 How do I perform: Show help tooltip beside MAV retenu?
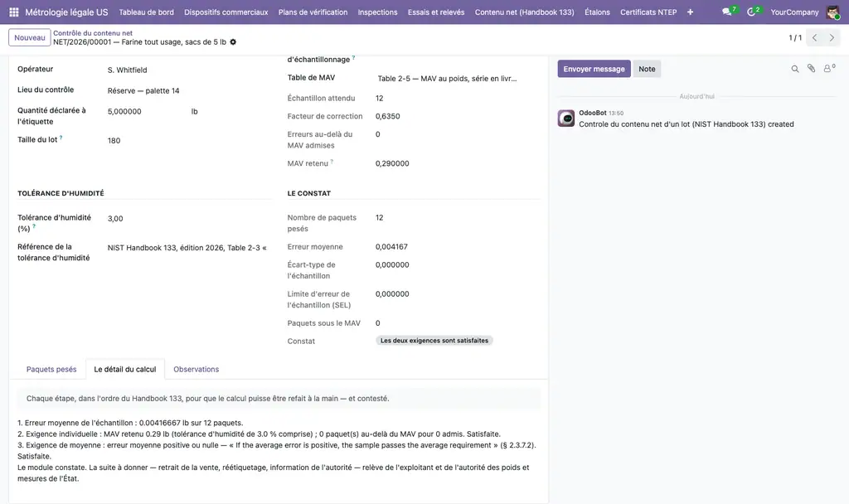(x=332, y=162)
